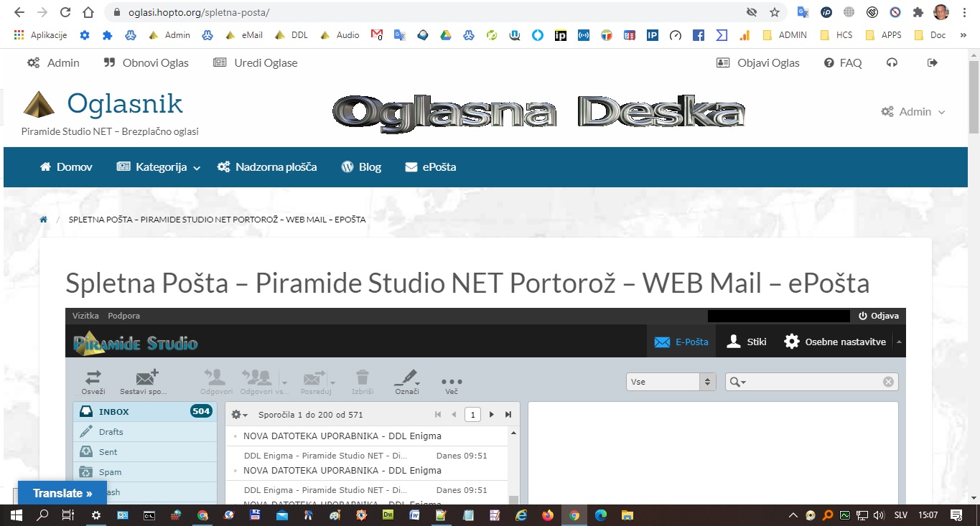This screenshot has height=526, width=980.
Task: Click the headset support icon
Action: click(x=892, y=62)
